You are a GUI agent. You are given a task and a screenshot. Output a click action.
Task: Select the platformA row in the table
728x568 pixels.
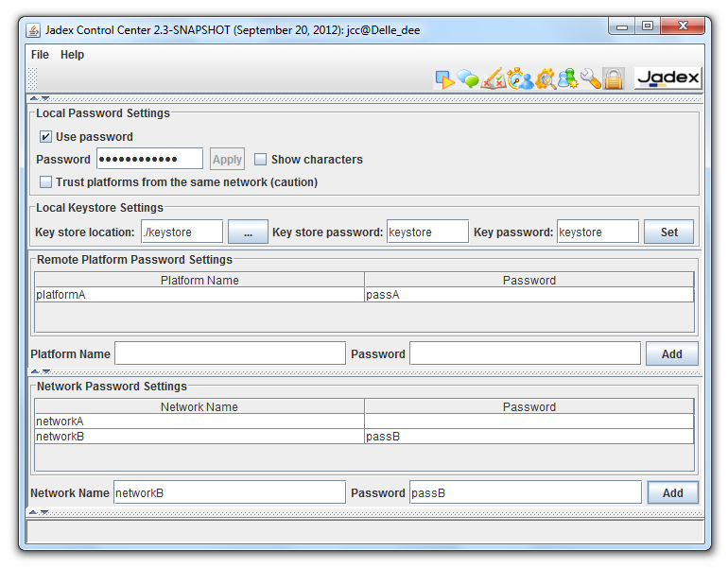(x=199, y=295)
